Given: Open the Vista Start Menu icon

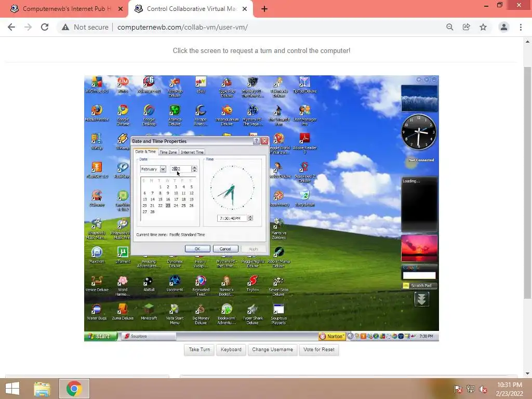Looking at the screenshot, I should coord(175,314).
